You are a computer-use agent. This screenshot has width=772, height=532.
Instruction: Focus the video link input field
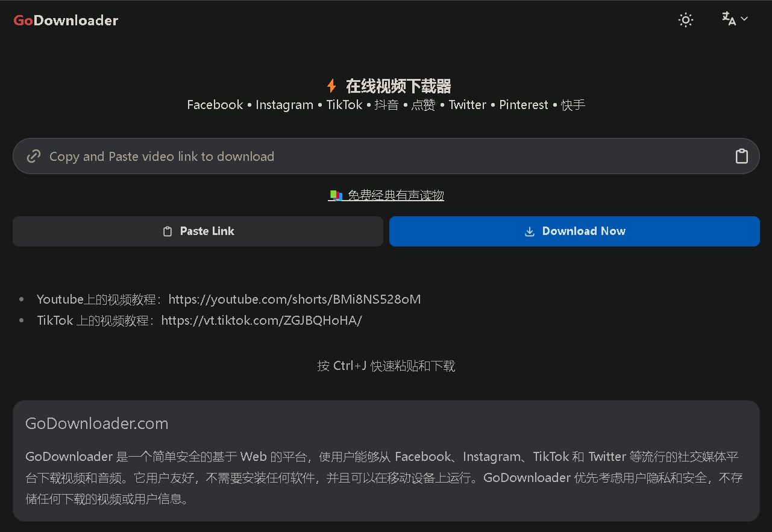[386, 156]
